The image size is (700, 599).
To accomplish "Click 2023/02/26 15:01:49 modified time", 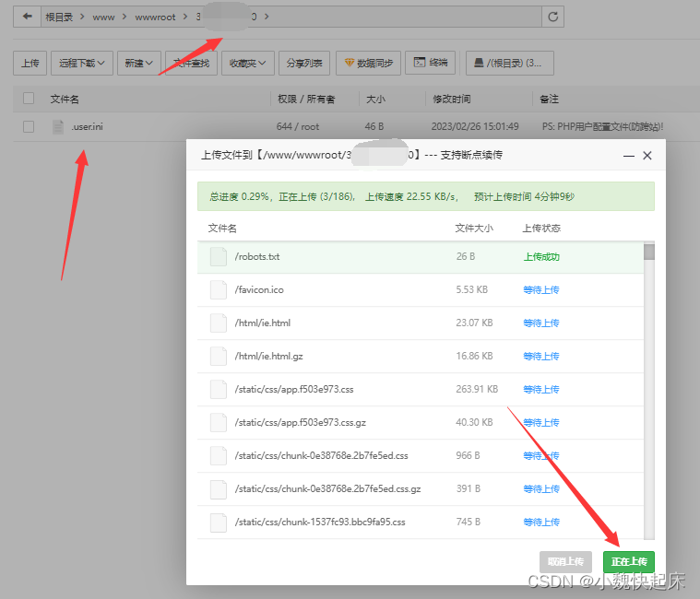I will pyautogui.click(x=475, y=126).
